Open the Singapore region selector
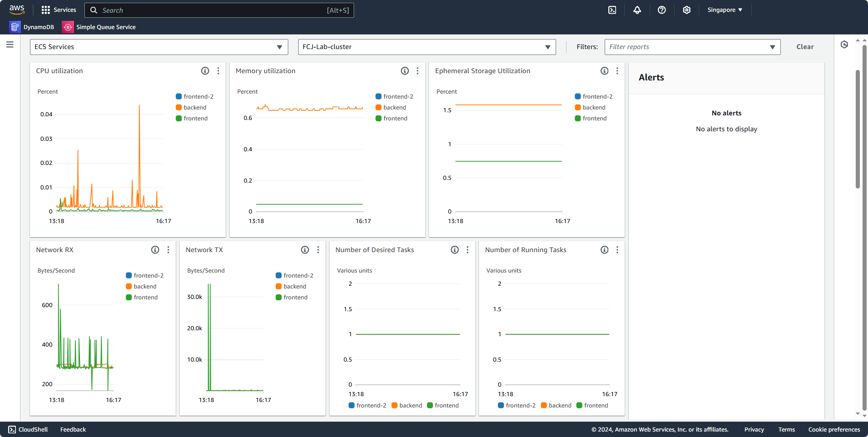The height and width of the screenshot is (437, 868). (x=725, y=10)
